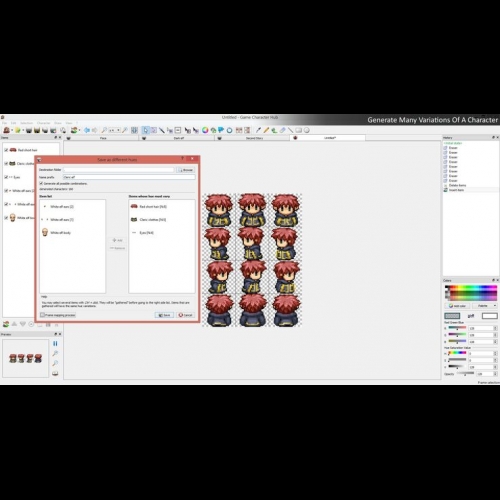The image size is (500, 500).
Task: Open the File menu
Action: coord(5,123)
